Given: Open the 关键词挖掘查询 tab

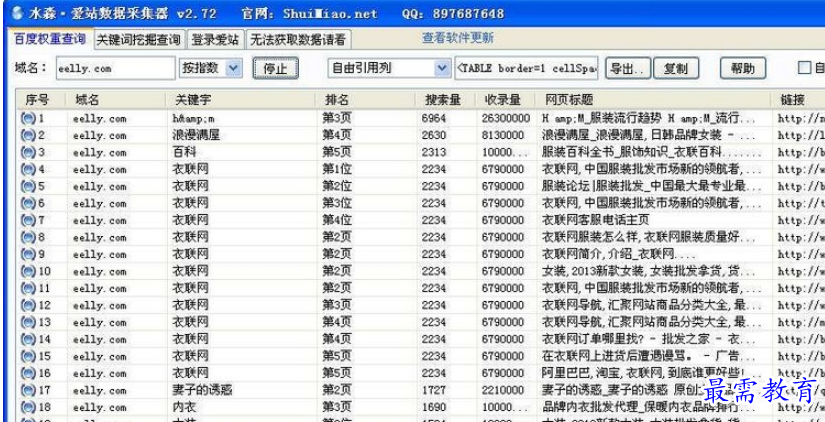Looking at the screenshot, I should click(138, 40).
